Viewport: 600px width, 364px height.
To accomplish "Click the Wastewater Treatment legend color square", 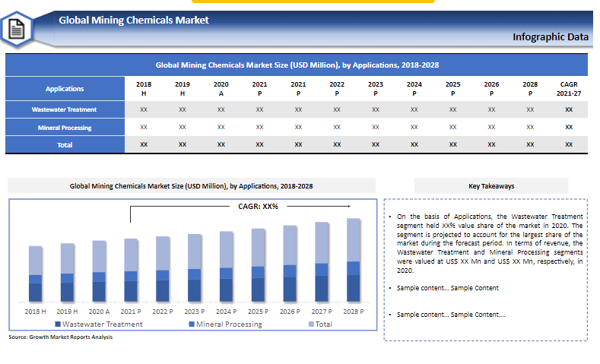I will (58, 324).
